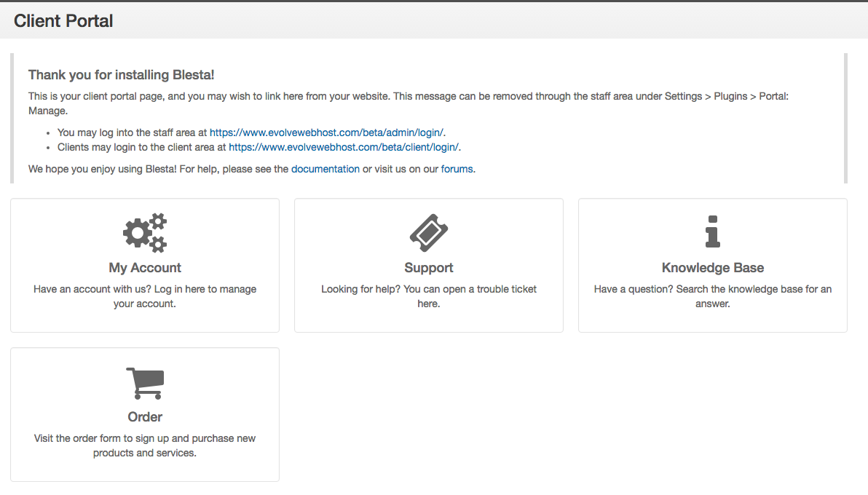Click the 'This is your client portal page' paragraph
The height and width of the screenshot is (495, 868).
click(409, 103)
